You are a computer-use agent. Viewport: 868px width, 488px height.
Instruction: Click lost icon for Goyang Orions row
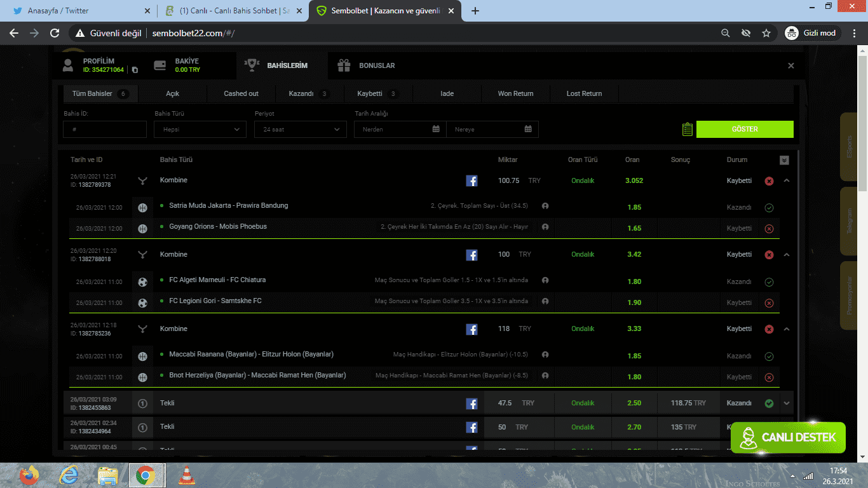[x=769, y=229]
